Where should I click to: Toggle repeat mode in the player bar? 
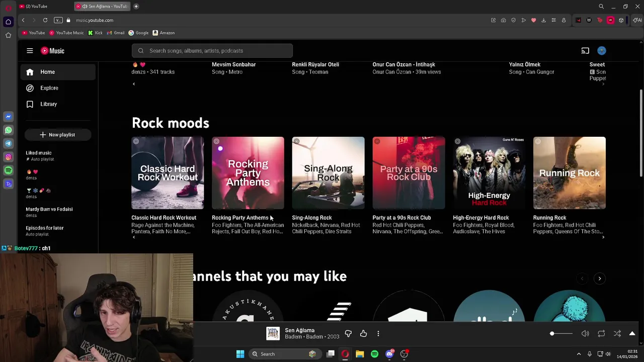tap(601, 333)
